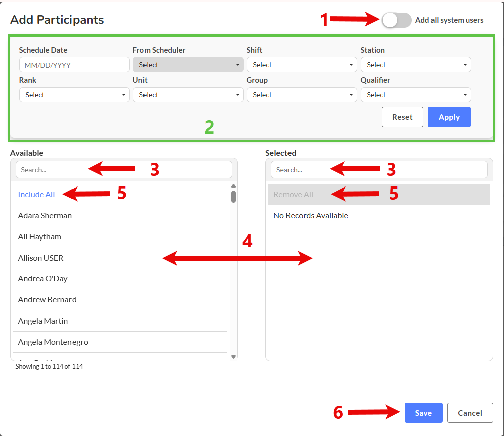Click the Schedule Date input field

coord(74,65)
